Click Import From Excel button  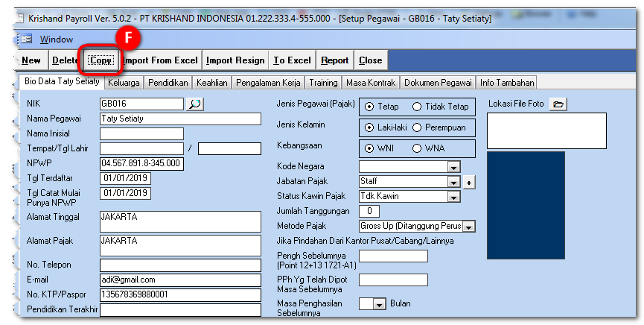[x=161, y=60]
